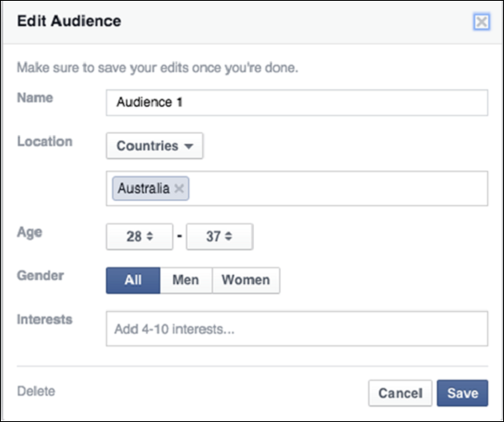Choose Men as the gender
The width and height of the screenshot is (504, 422).
pos(186,281)
